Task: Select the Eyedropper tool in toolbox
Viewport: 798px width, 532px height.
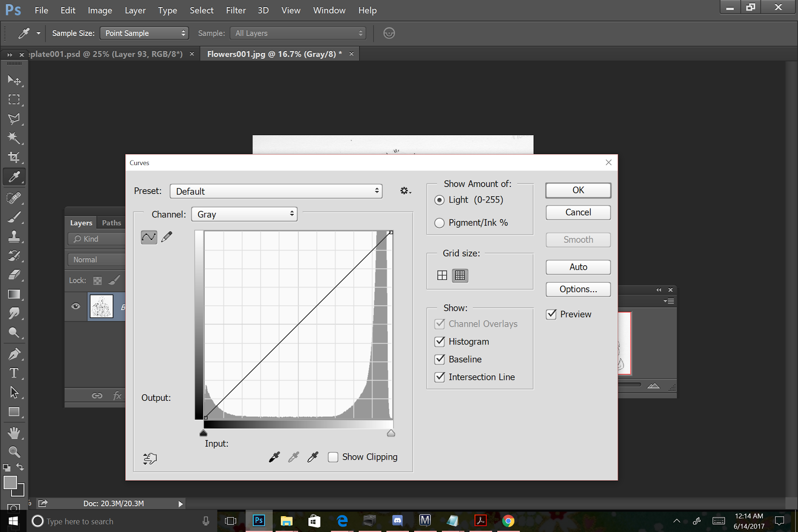Action: pos(14,177)
